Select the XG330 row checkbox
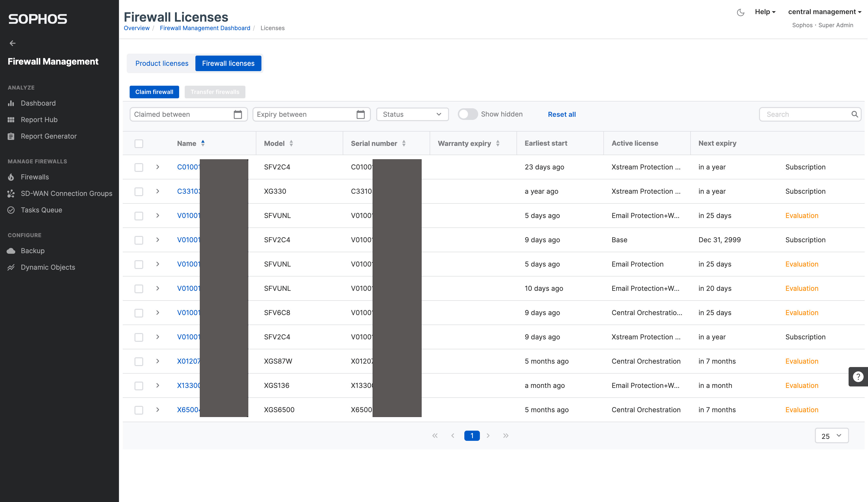The height and width of the screenshot is (502, 868). [x=139, y=192]
